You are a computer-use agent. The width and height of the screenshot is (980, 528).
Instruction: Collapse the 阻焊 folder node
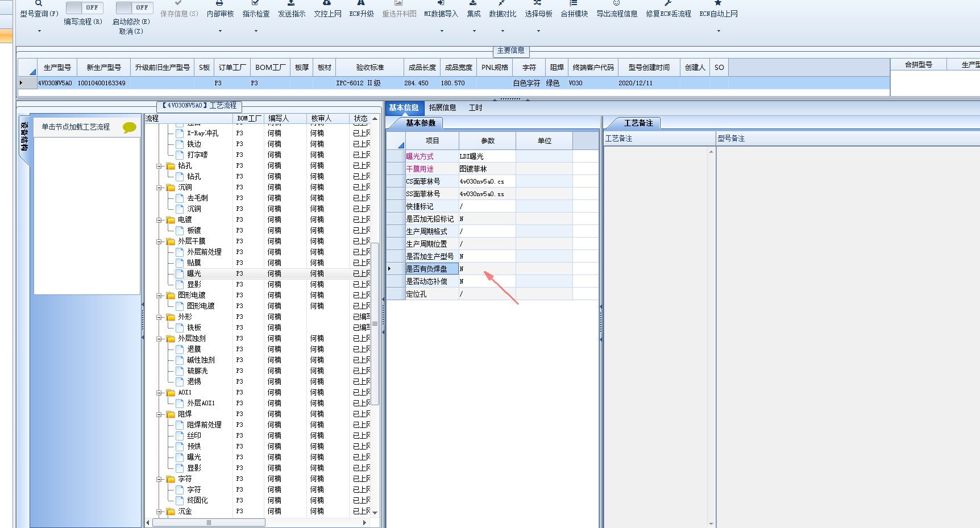pos(159,414)
